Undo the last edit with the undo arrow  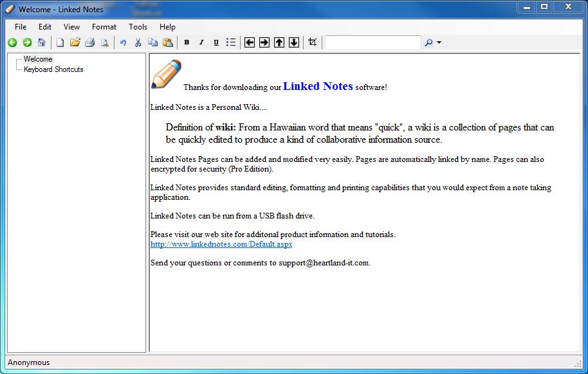click(x=123, y=42)
